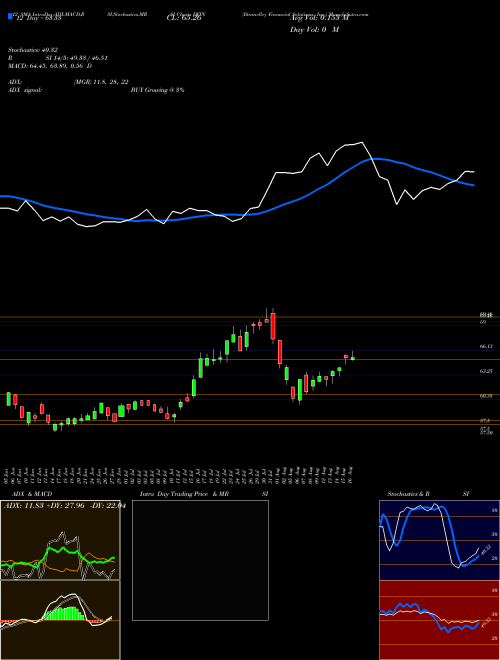Image resolution: width=500 pixels, height=660 pixels.
Task: Click the 66.17 price level label
Action: (x=486, y=346)
